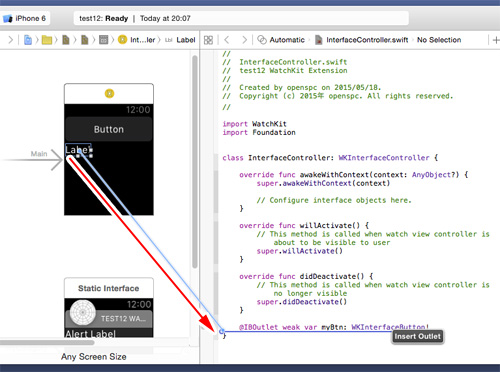The height and width of the screenshot is (372, 500).
Task: Click the project file icon in breadcrumb
Action: coord(28,40)
